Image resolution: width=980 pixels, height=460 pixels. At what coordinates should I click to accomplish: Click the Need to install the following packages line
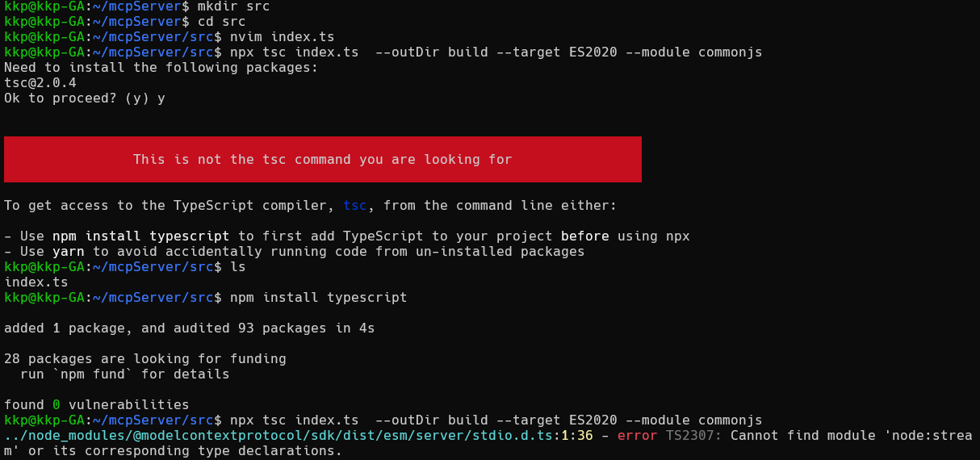pos(161,68)
